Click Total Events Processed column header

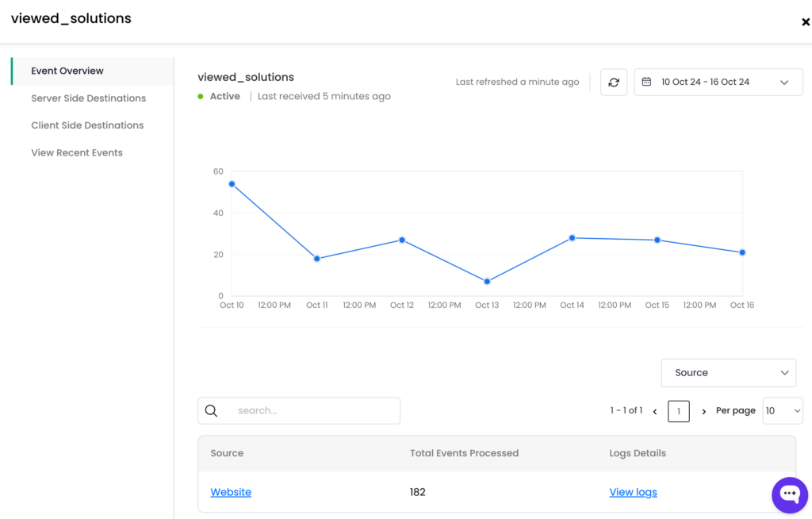(464, 453)
